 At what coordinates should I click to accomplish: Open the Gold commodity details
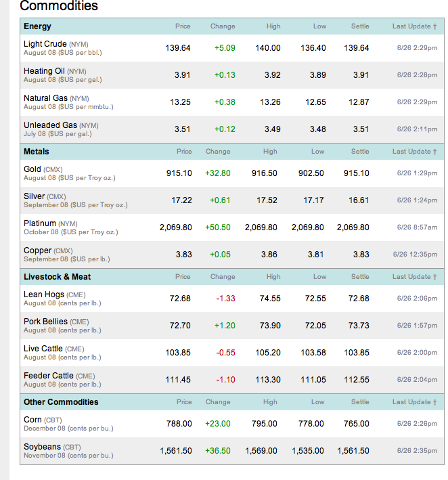coord(32,169)
